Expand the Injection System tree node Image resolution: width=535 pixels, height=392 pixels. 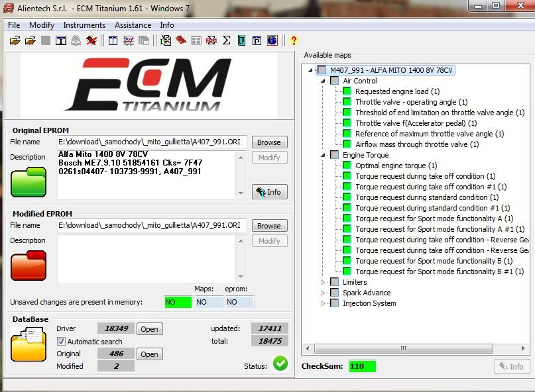click(323, 303)
